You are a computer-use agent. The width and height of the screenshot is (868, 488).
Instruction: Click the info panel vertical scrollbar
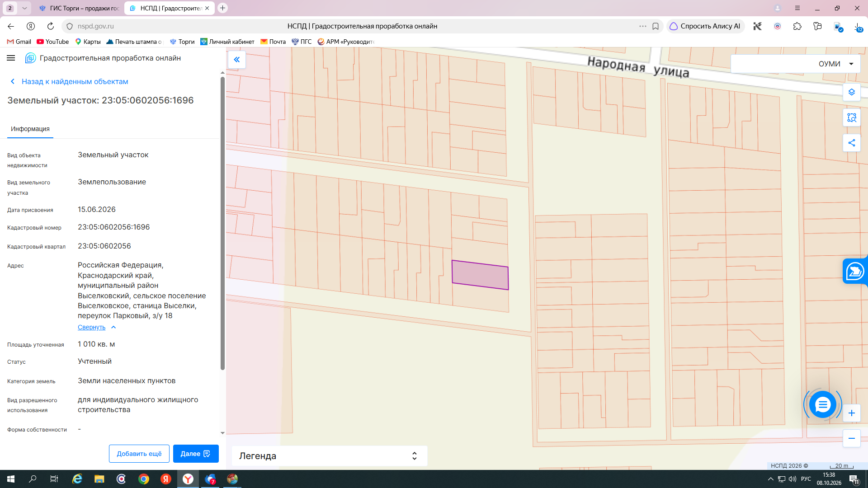point(222,223)
